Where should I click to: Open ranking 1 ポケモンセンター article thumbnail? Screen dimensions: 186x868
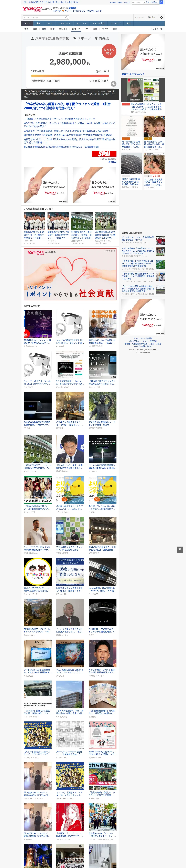[x=143, y=90]
